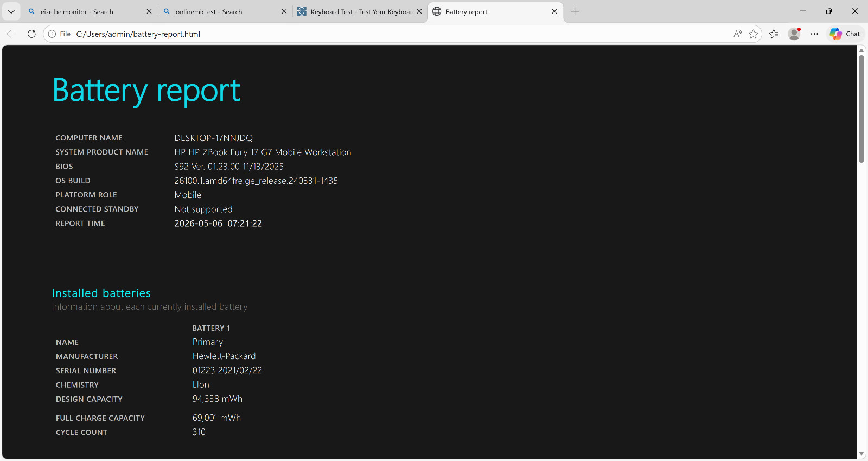
Task: Click the Installed batteries heading
Action: pyautogui.click(x=101, y=293)
